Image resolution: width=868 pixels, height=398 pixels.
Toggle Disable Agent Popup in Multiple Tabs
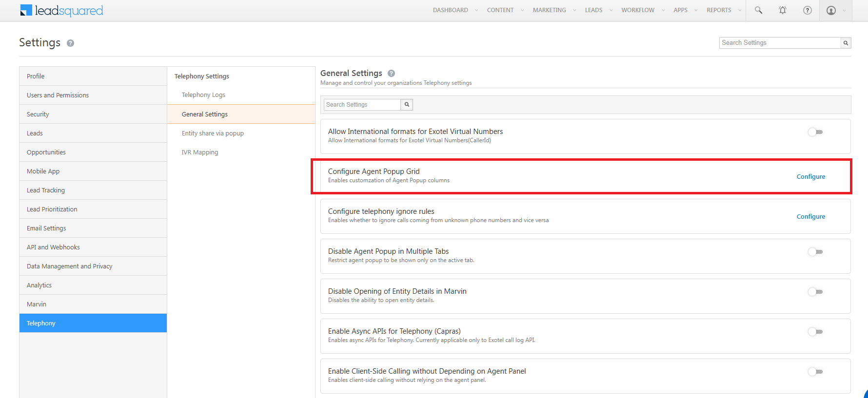point(815,252)
